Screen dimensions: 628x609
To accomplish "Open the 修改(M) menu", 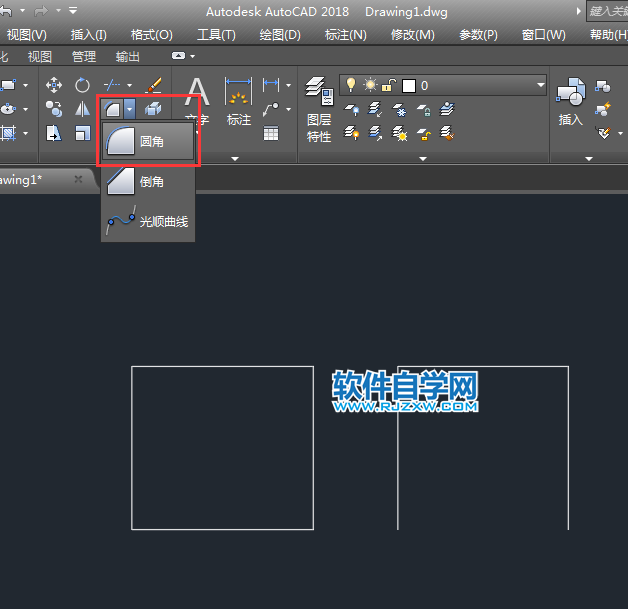I will tap(412, 35).
